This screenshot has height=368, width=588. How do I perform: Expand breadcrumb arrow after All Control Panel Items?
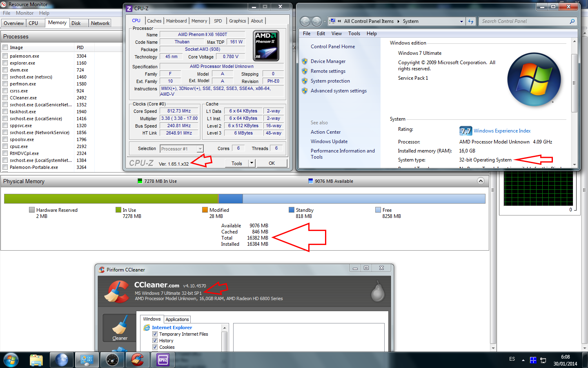398,21
